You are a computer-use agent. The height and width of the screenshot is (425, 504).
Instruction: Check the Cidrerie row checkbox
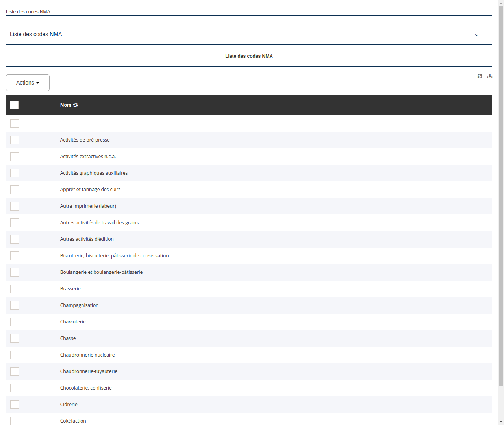click(x=15, y=404)
